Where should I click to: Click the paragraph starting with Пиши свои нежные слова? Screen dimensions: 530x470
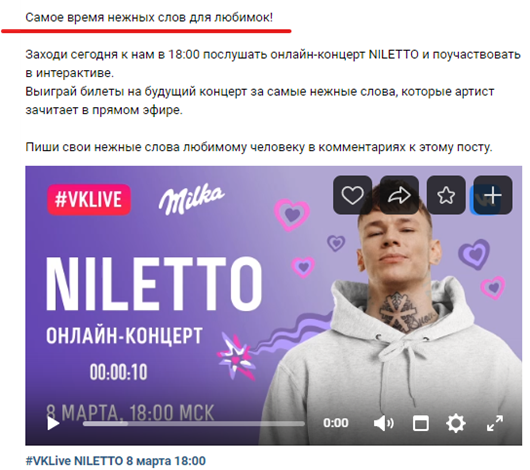point(259,147)
